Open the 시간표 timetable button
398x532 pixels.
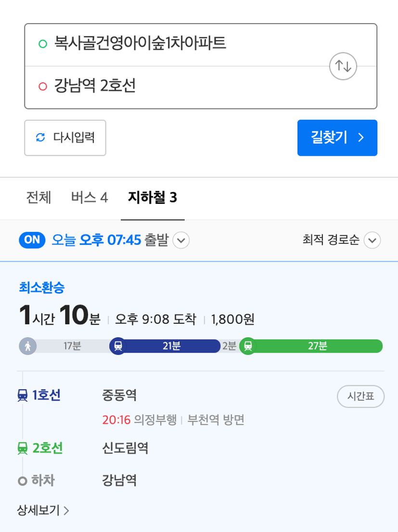click(360, 396)
